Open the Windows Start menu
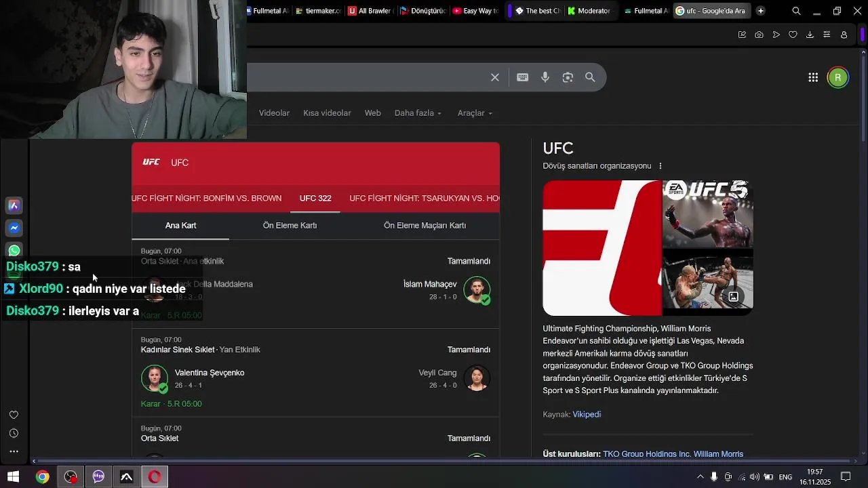The image size is (868, 488). click(13, 477)
